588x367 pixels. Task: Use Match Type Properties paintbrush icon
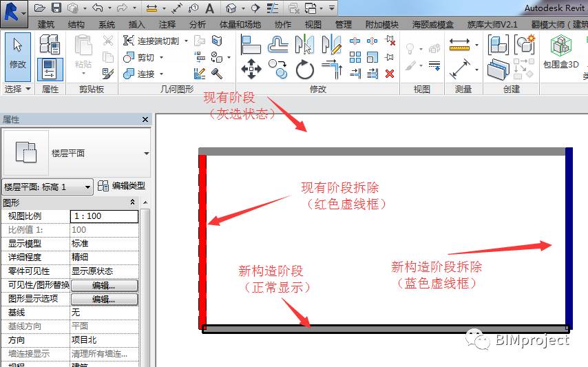[x=108, y=73]
